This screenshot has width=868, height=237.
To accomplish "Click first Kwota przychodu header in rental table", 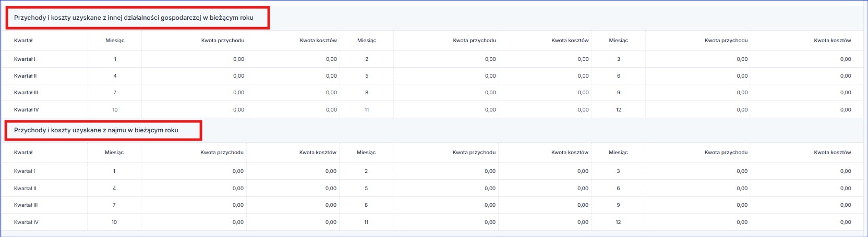I will coord(222,153).
